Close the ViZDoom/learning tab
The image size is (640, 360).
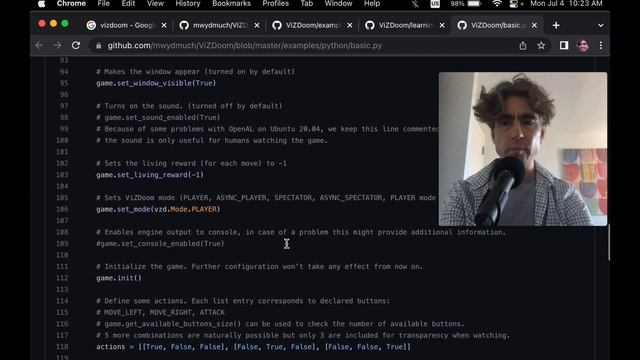coord(442,25)
